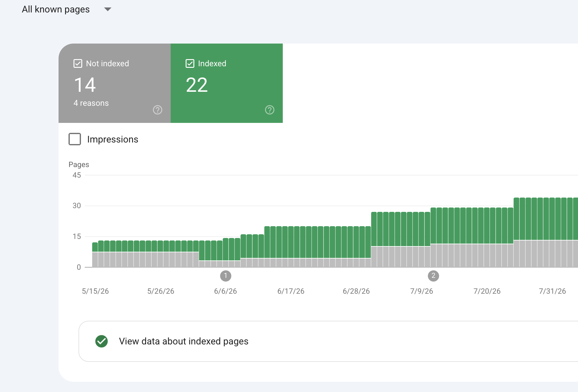Click the Indexed count 22

pyautogui.click(x=197, y=85)
